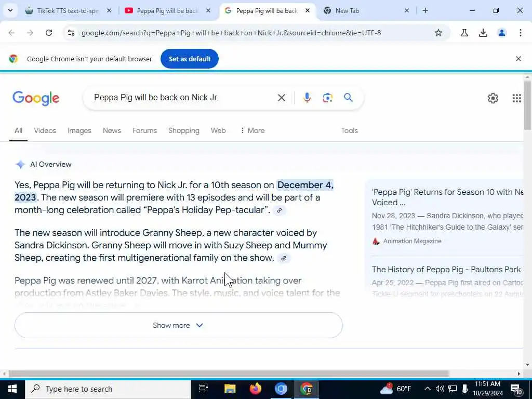Image resolution: width=532 pixels, height=399 pixels.
Task: Open the microphone tray icon
Action: coord(465,389)
